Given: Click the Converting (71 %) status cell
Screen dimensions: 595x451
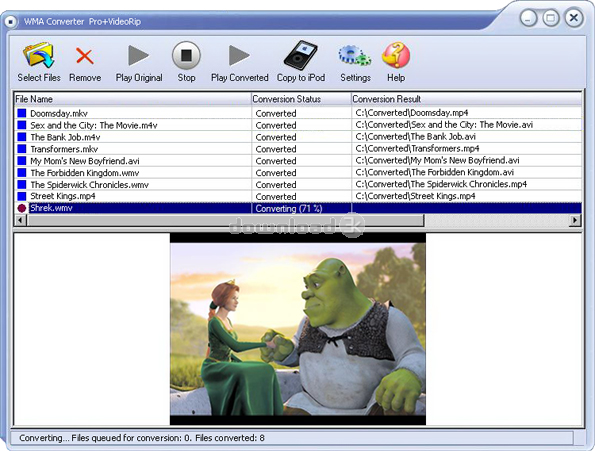Looking at the screenshot, I should (301, 208).
